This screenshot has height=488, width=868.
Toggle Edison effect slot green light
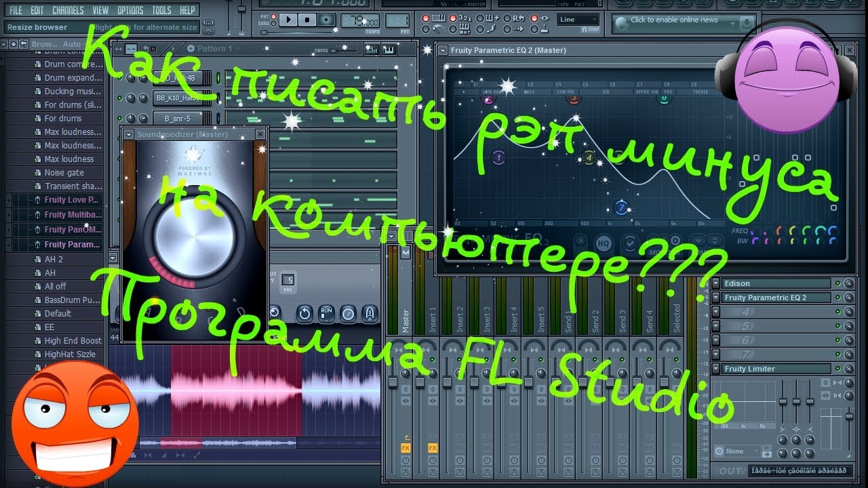point(837,283)
